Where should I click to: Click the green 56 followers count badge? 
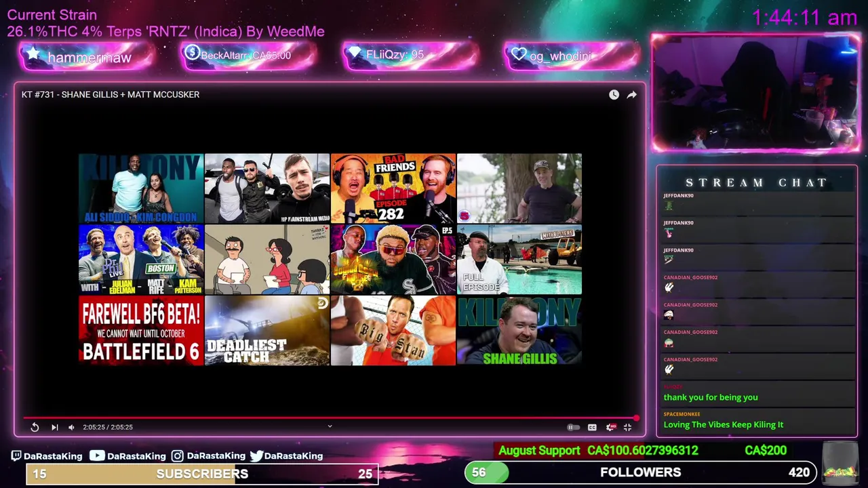coord(486,472)
